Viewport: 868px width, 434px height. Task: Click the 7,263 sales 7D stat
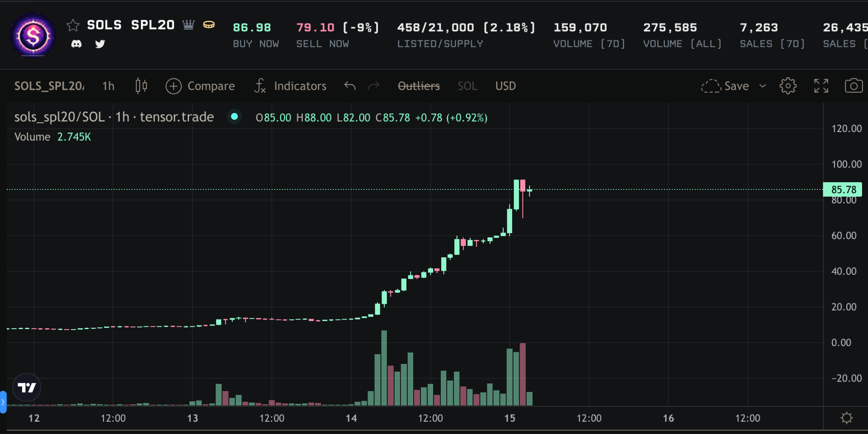click(759, 28)
